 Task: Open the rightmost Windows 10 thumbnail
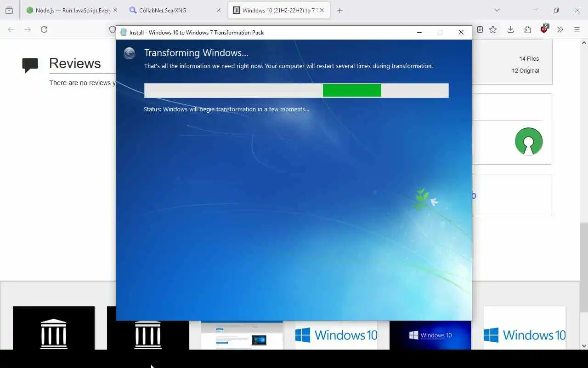click(525, 328)
